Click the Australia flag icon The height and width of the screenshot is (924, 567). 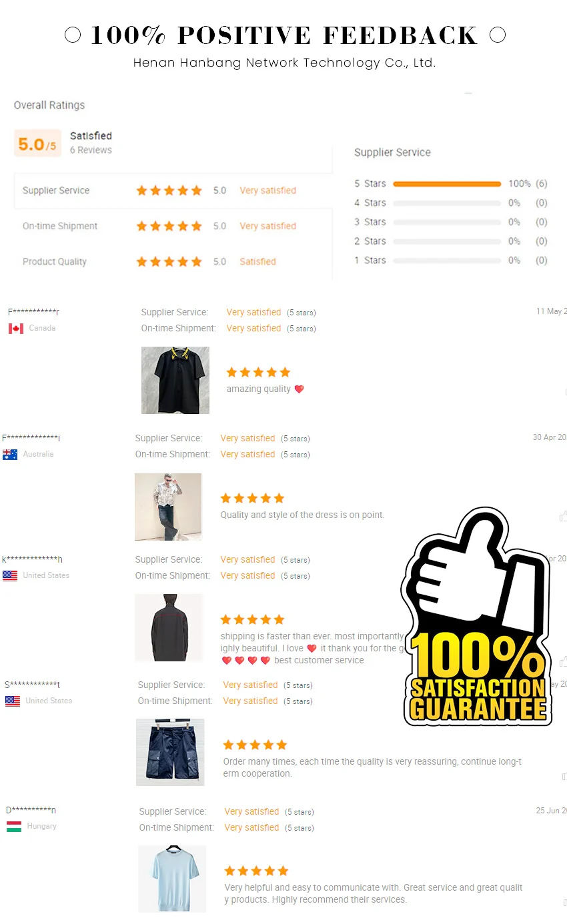pyautogui.click(x=10, y=455)
